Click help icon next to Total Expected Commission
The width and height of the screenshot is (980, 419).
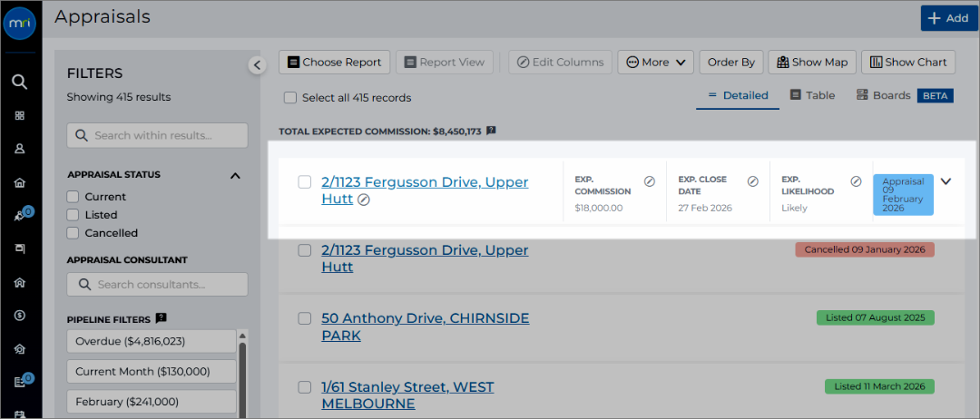pos(491,132)
